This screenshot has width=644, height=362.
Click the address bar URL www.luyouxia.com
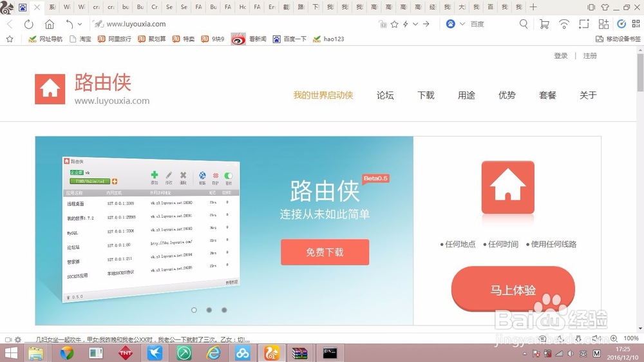pos(136,24)
